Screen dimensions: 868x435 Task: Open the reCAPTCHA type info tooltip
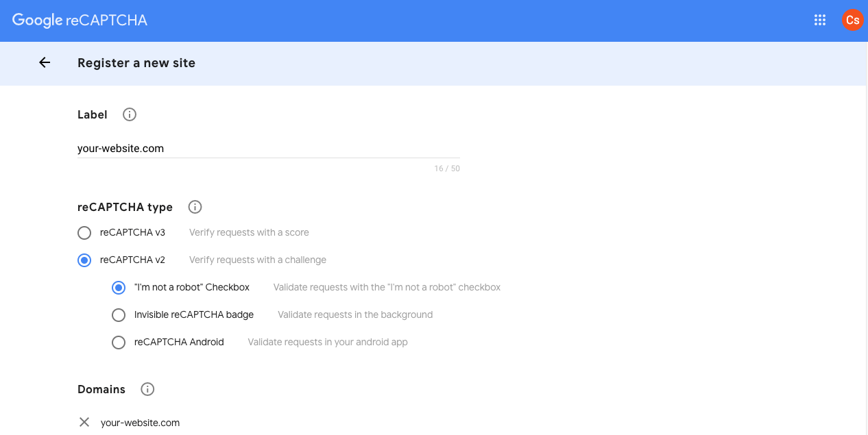coord(195,207)
